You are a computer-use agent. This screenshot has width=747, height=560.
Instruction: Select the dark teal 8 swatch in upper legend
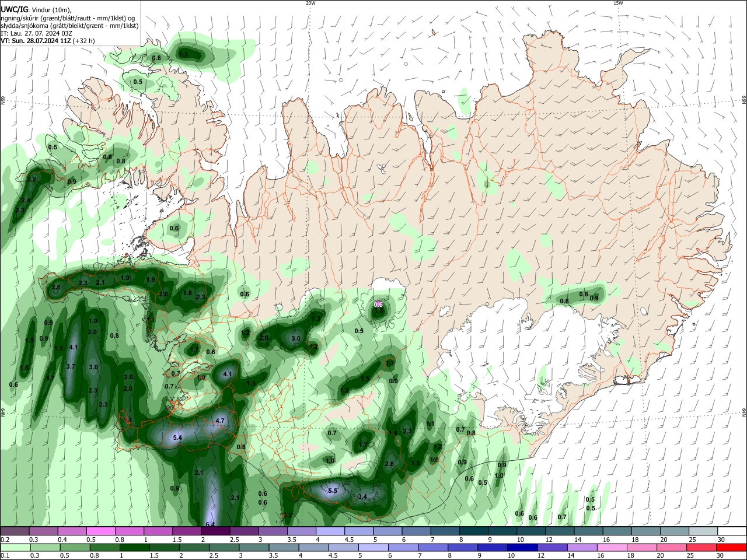(473, 531)
